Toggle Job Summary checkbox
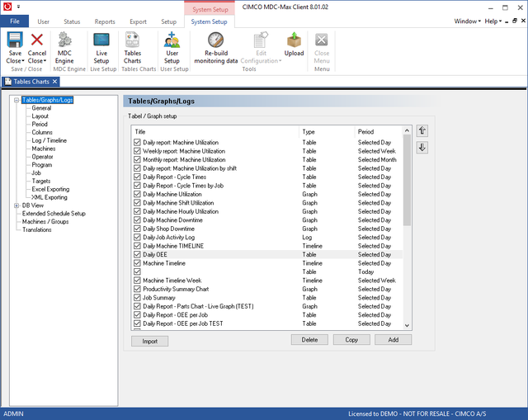 click(137, 298)
